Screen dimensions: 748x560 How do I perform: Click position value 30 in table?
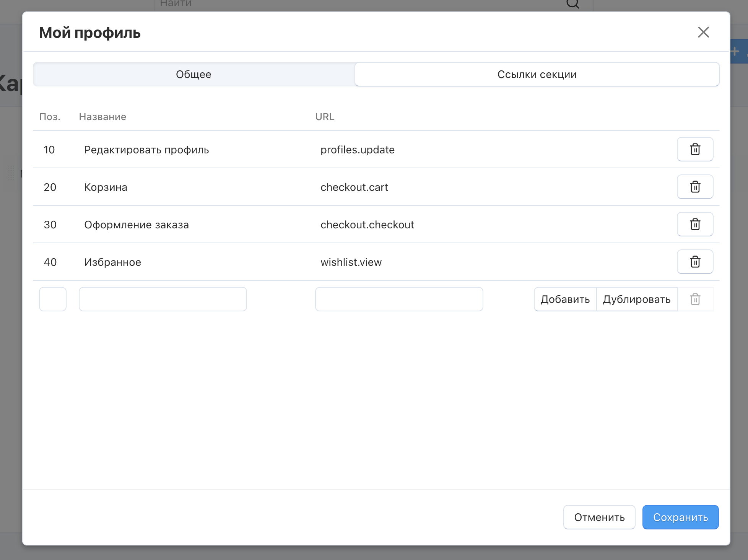(50, 225)
